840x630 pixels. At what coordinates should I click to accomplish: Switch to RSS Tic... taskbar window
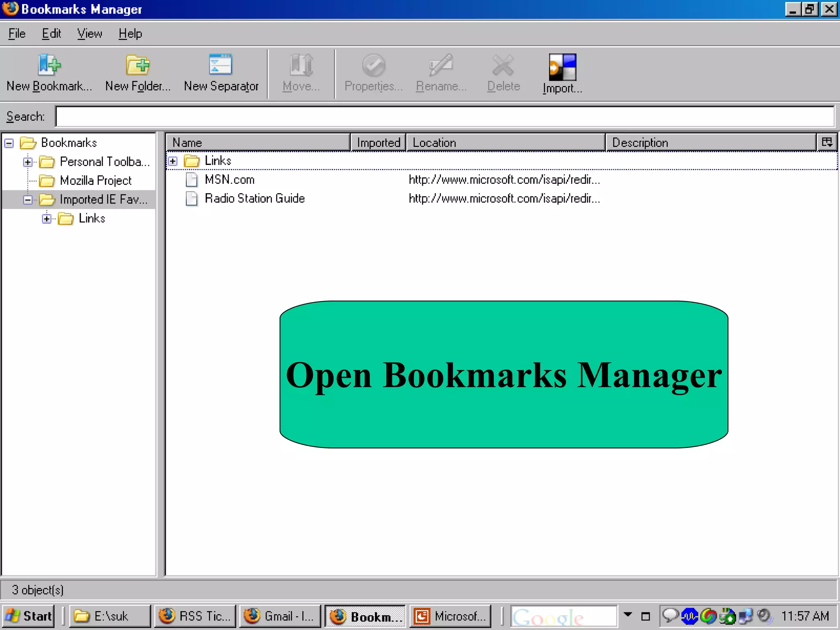click(195, 616)
